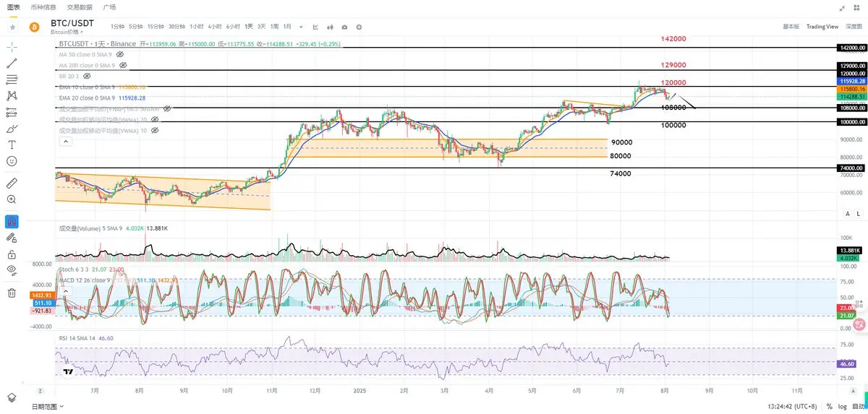
Task: Show the hidden MA 50 indicator
Action: pyautogui.click(x=120, y=54)
